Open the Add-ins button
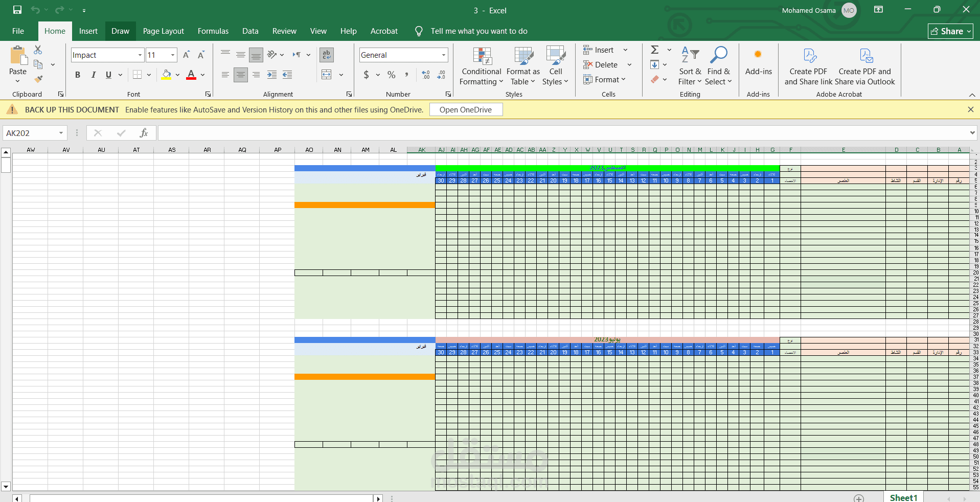This screenshot has height=502, width=980. (x=758, y=61)
